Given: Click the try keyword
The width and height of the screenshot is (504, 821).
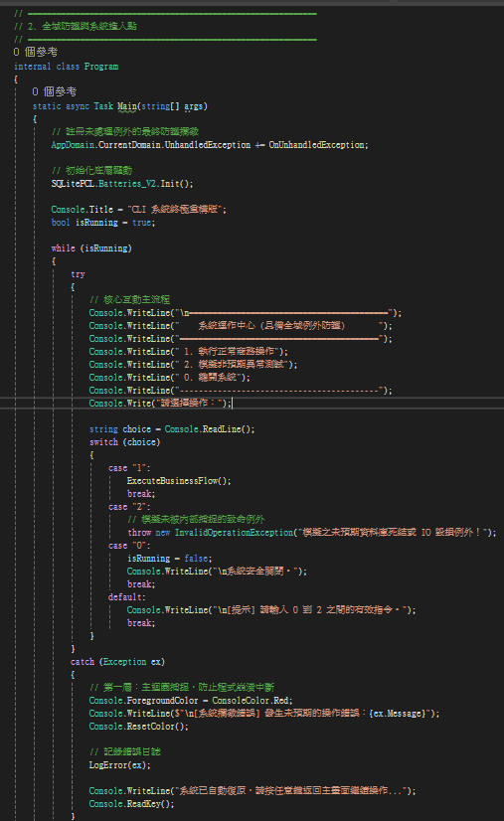Looking at the screenshot, I should coord(78,274).
